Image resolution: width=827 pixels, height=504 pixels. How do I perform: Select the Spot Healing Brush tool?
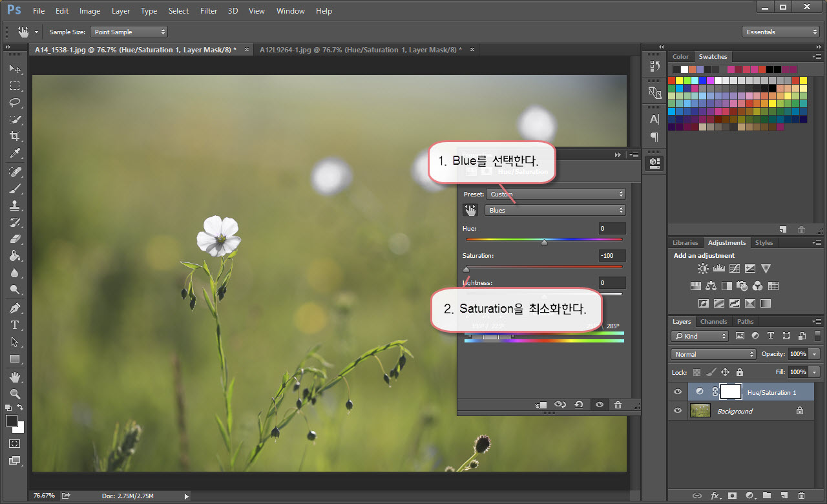(15, 172)
